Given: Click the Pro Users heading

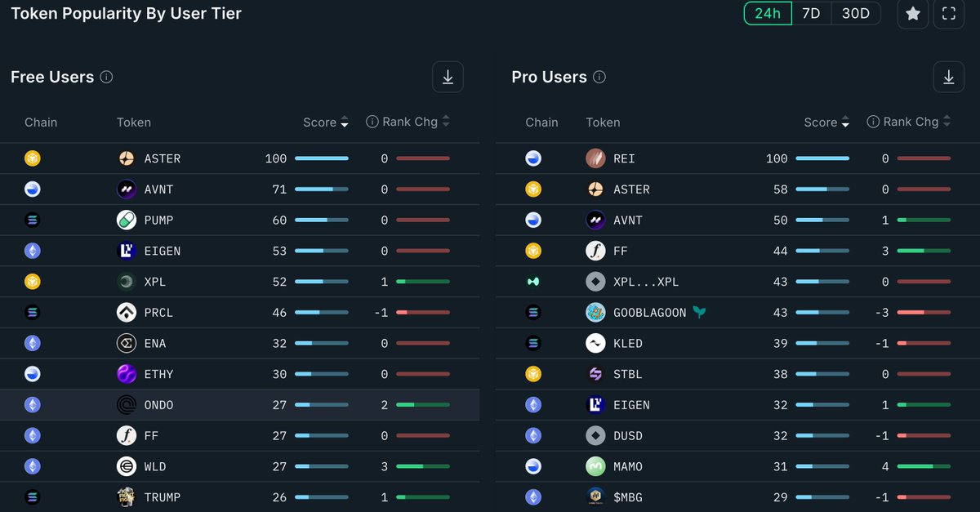Looking at the screenshot, I should [550, 77].
